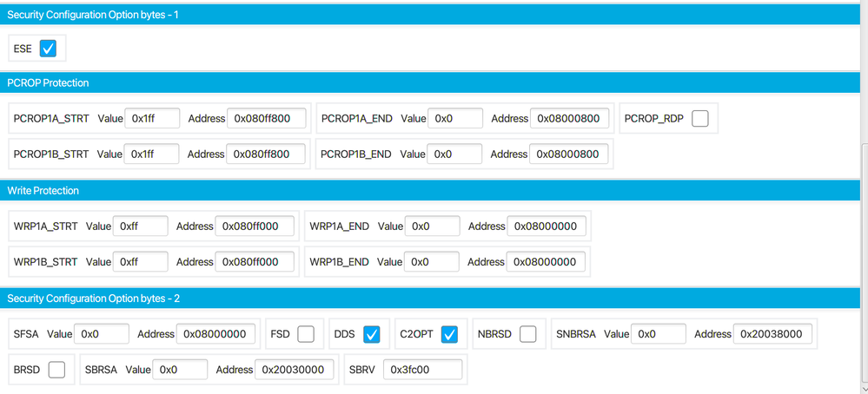Edit the SBRSA Value field
868x394 pixels.
180,370
